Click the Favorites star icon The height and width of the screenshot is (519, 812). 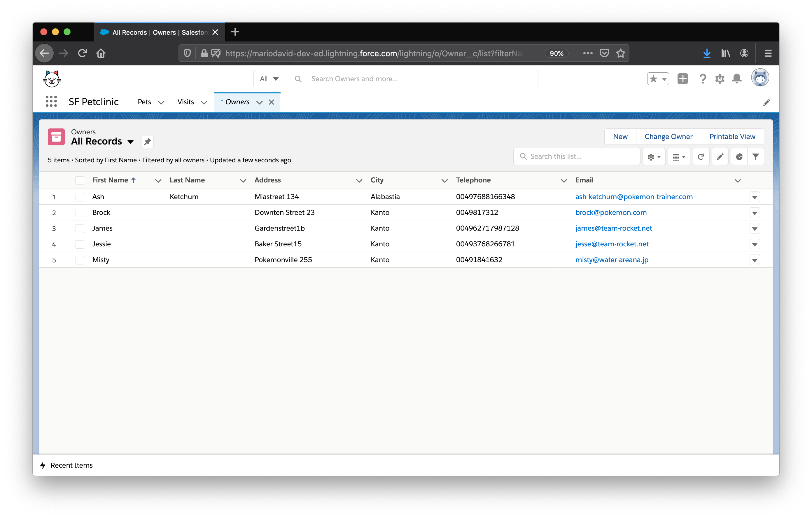point(653,79)
